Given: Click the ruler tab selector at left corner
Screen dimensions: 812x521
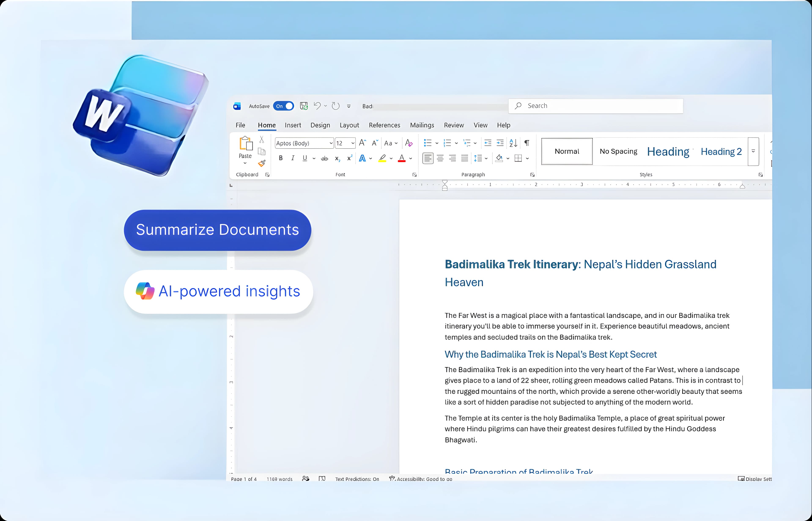Looking at the screenshot, I should coord(231,185).
